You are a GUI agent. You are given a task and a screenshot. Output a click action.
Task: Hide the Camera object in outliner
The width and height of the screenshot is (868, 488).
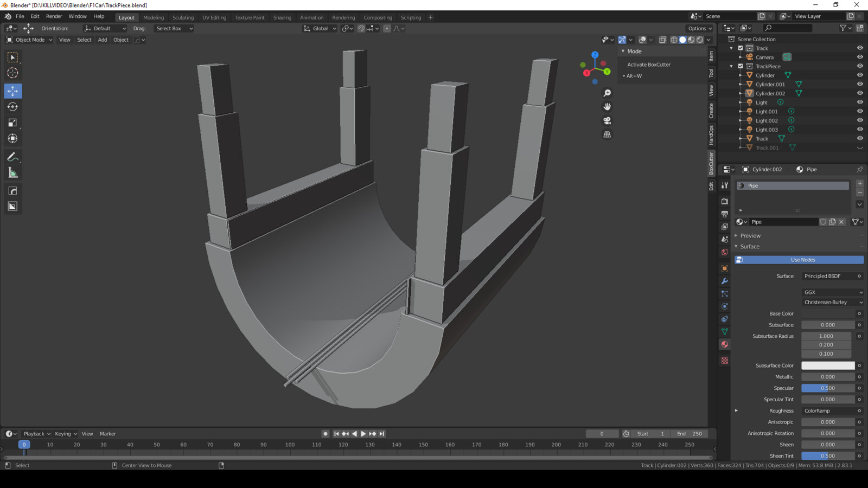[x=860, y=57]
